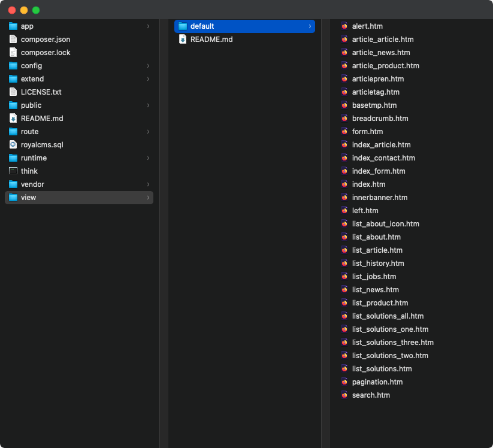
Task: Click the default folder icon
Action: coord(183,26)
